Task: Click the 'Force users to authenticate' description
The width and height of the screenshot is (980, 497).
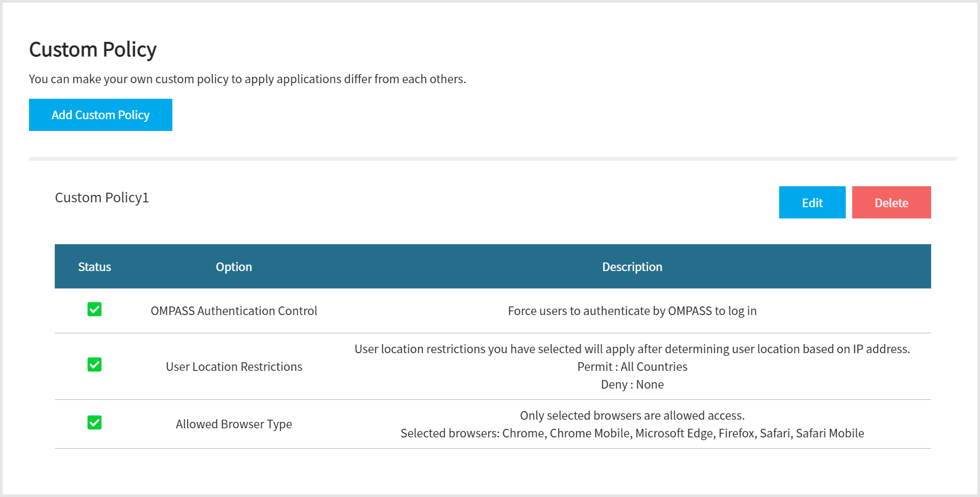Action: [632, 311]
